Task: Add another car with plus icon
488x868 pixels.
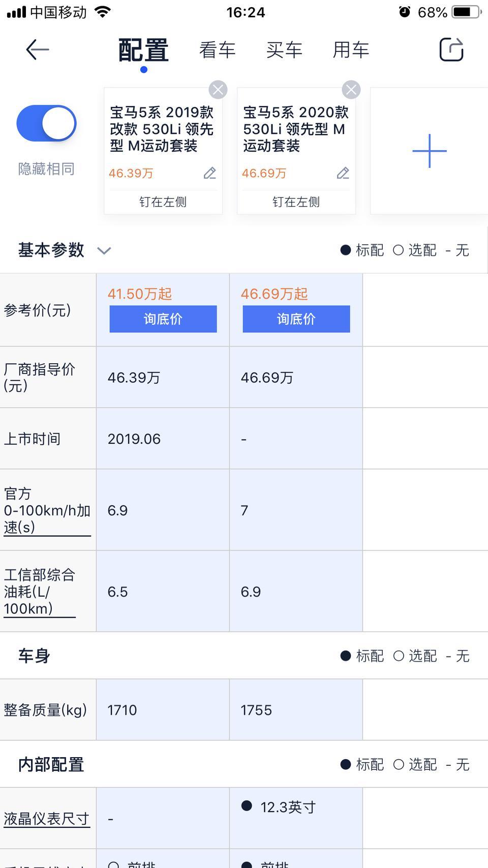Action: 430,151
